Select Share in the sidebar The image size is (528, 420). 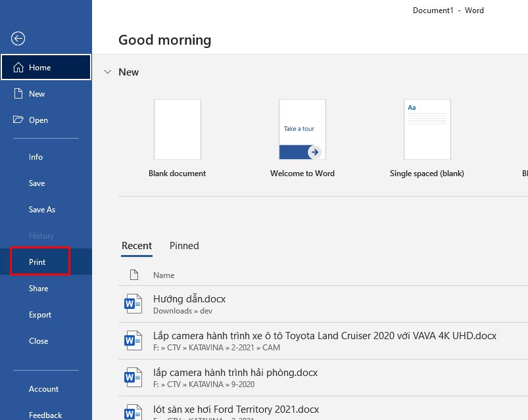pos(46,289)
